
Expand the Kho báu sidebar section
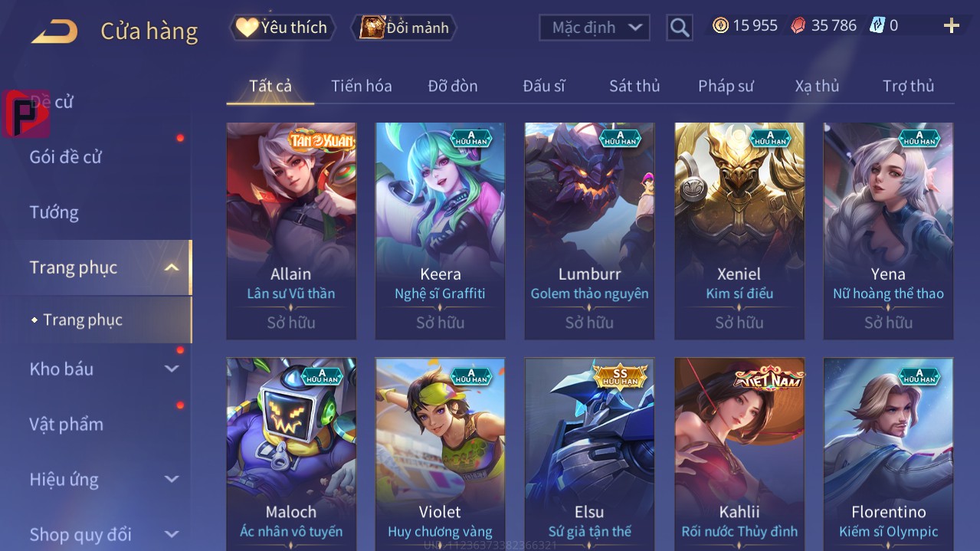coord(172,369)
